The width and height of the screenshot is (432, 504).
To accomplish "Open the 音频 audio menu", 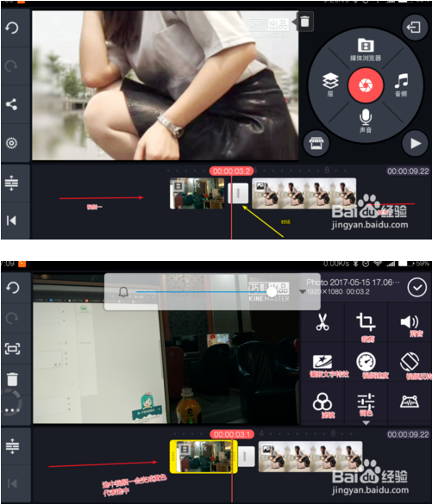I will tap(401, 84).
